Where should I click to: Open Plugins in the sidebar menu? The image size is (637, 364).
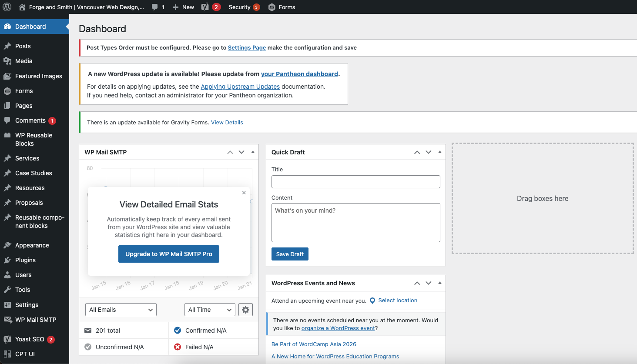(x=25, y=260)
